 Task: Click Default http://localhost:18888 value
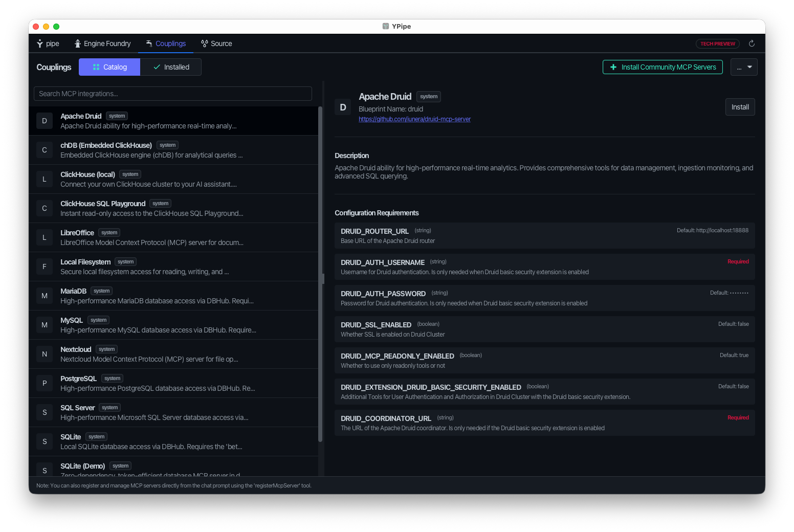click(712, 230)
